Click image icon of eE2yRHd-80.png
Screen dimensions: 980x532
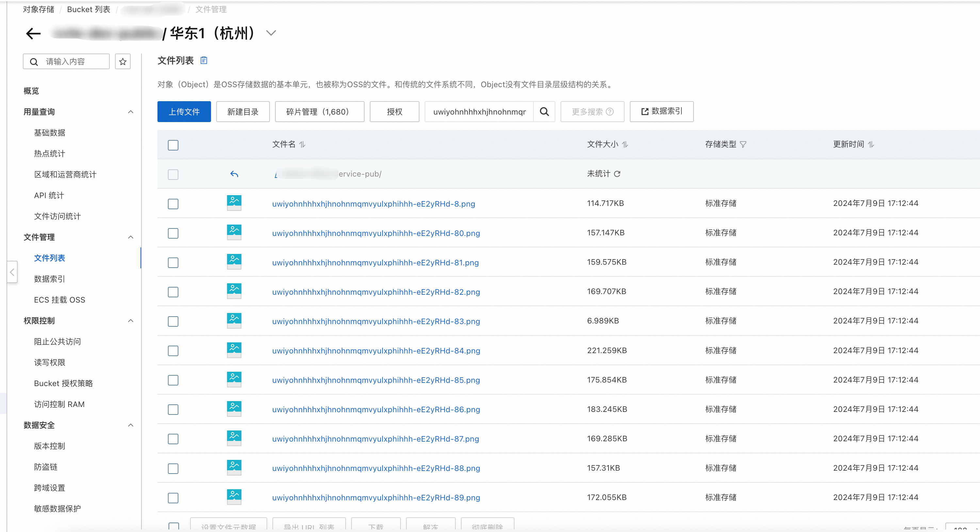pos(234,232)
